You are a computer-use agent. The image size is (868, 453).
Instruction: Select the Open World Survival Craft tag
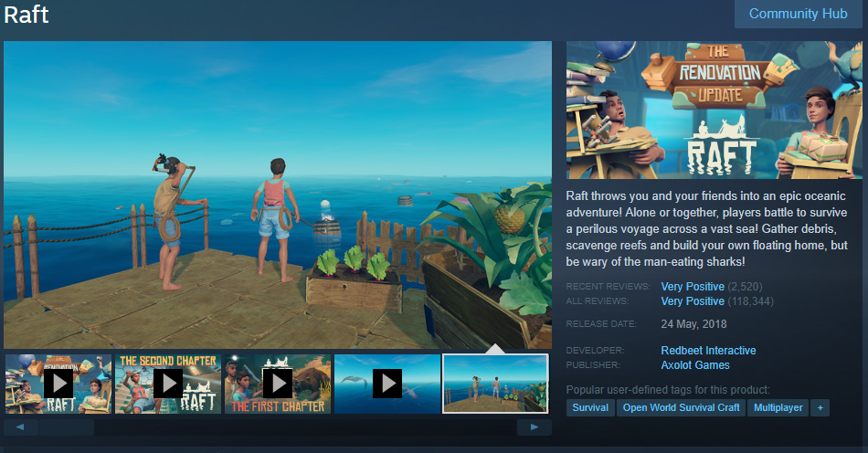coord(681,407)
